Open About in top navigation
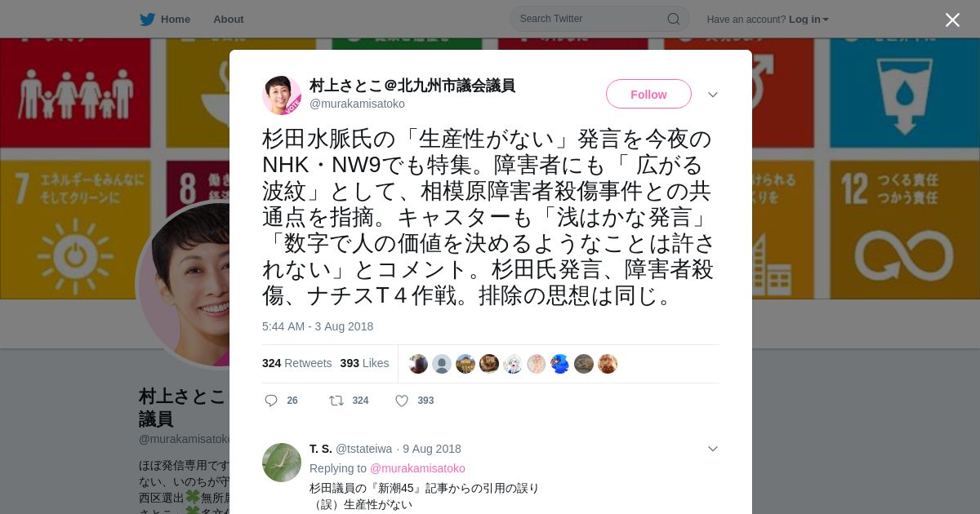The image size is (980, 514). (229, 20)
